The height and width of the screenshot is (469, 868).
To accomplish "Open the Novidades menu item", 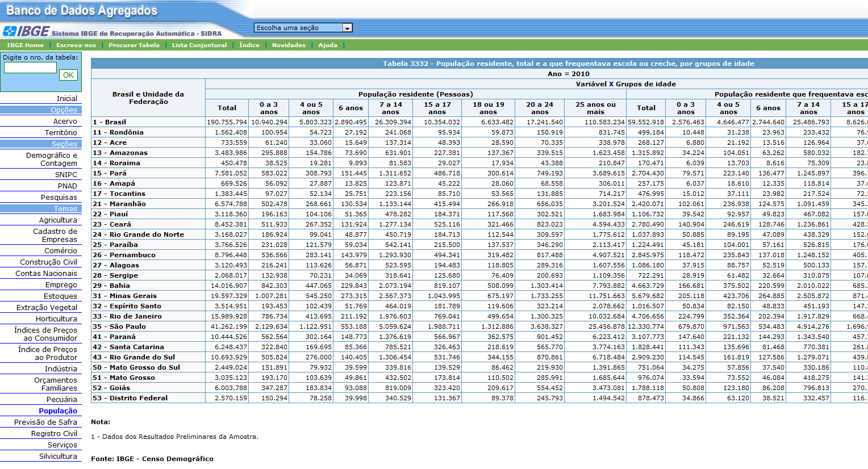I will pyautogui.click(x=289, y=45).
